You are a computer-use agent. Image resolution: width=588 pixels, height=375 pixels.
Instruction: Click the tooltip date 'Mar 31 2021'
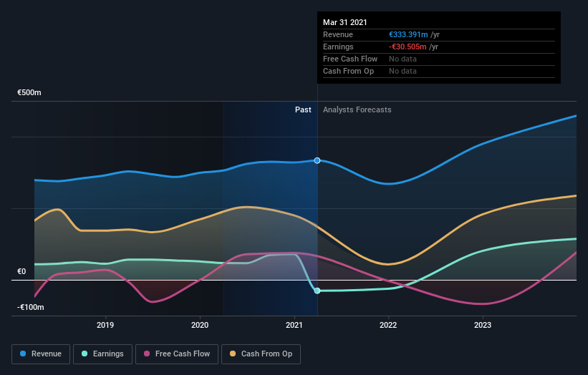tap(345, 22)
